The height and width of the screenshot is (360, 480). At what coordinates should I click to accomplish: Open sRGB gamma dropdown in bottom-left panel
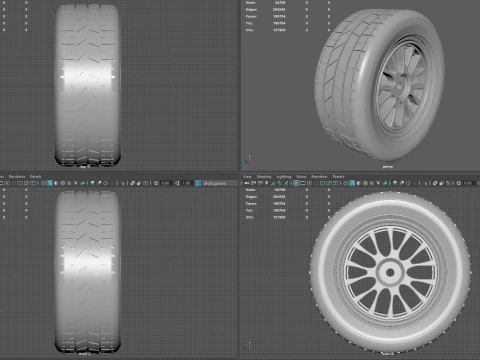tap(220, 183)
